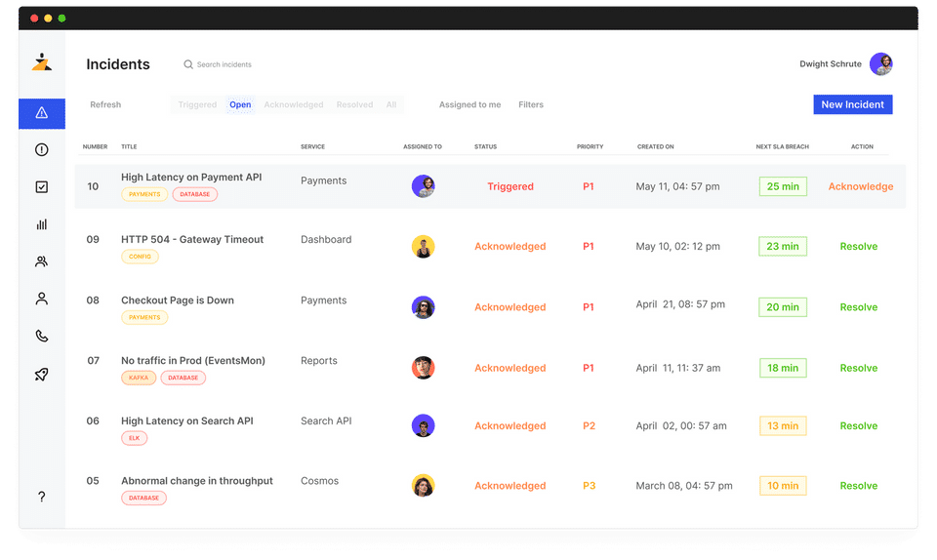
Task: Click the KAFKA tag on incident 07
Action: 139,378
